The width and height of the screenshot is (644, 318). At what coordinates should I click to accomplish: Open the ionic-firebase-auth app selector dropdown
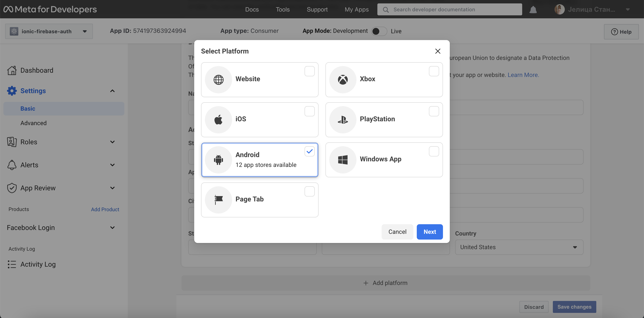49,31
